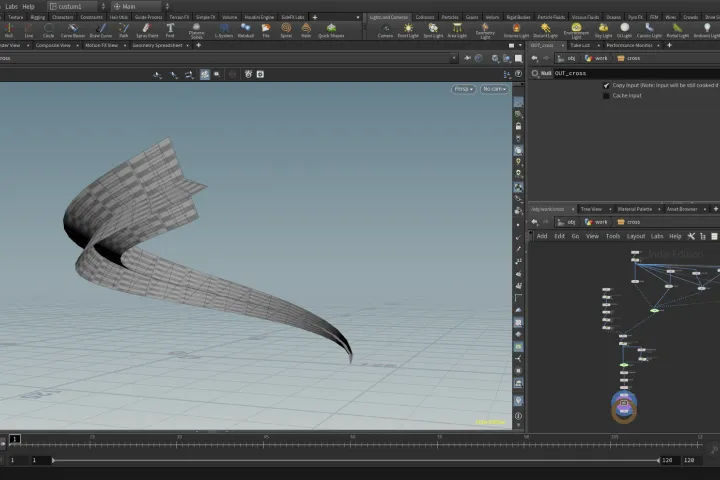Switch to the Rigging shelf tab
The width and height of the screenshot is (720, 480).
pyautogui.click(x=38, y=17)
